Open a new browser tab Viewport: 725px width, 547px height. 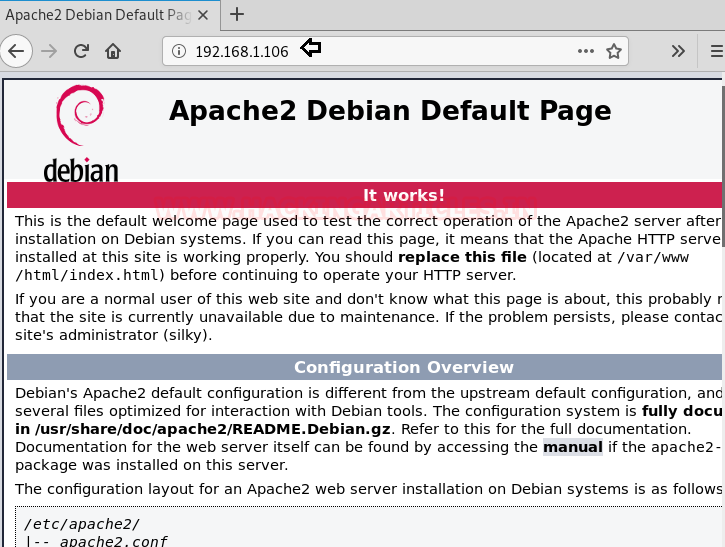coord(237,14)
